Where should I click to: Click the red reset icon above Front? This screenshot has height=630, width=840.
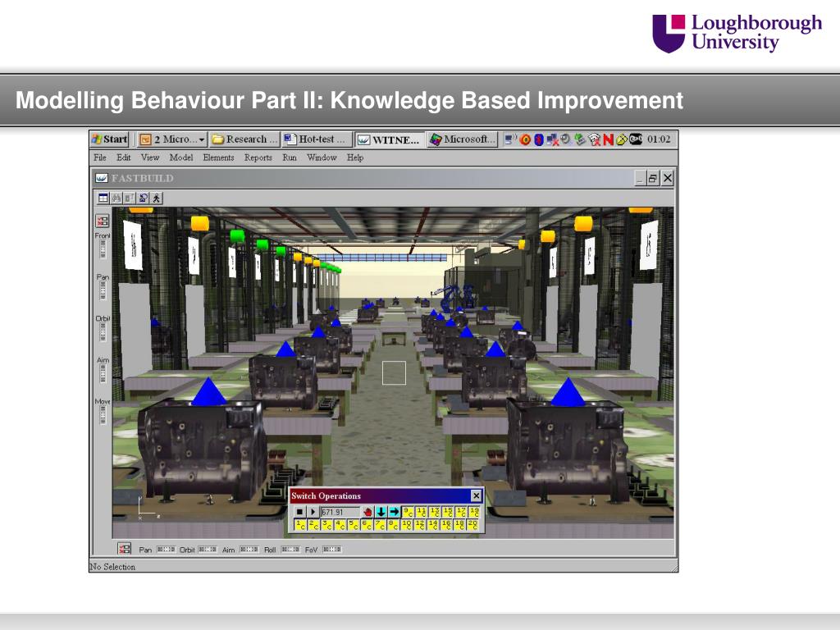click(x=103, y=221)
